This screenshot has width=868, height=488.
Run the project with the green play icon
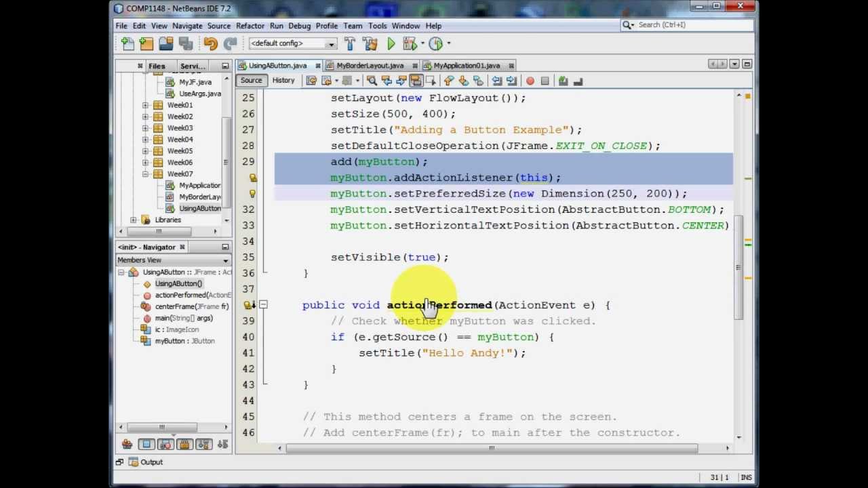(x=391, y=44)
